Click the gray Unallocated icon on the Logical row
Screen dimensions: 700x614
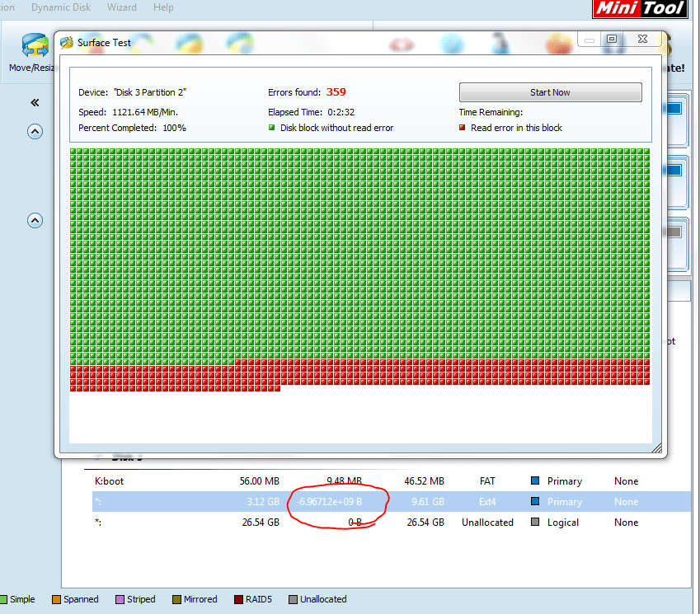[x=537, y=522]
